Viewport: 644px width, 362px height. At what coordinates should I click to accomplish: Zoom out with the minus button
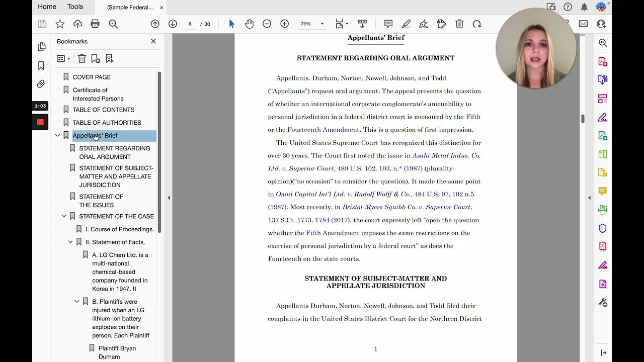click(267, 24)
